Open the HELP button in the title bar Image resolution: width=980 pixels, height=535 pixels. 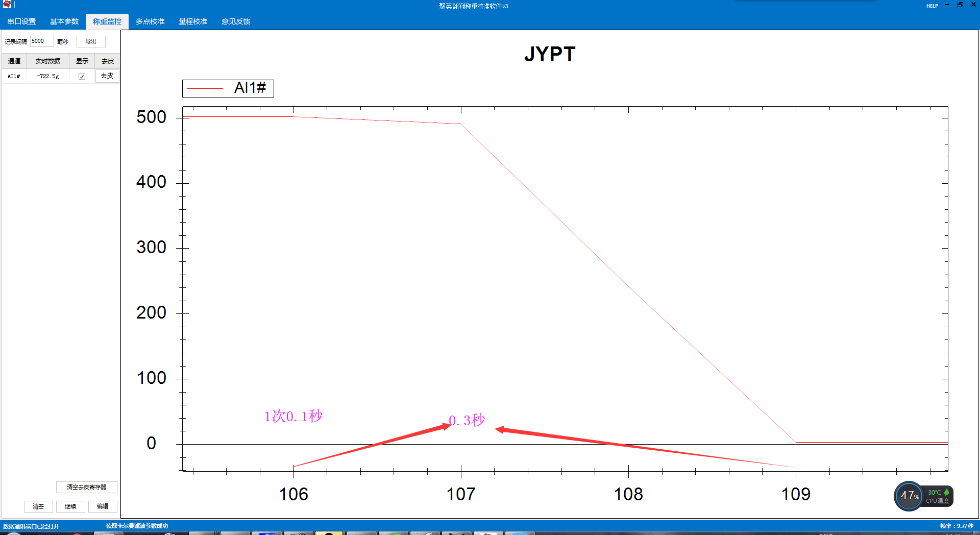(x=932, y=6)
